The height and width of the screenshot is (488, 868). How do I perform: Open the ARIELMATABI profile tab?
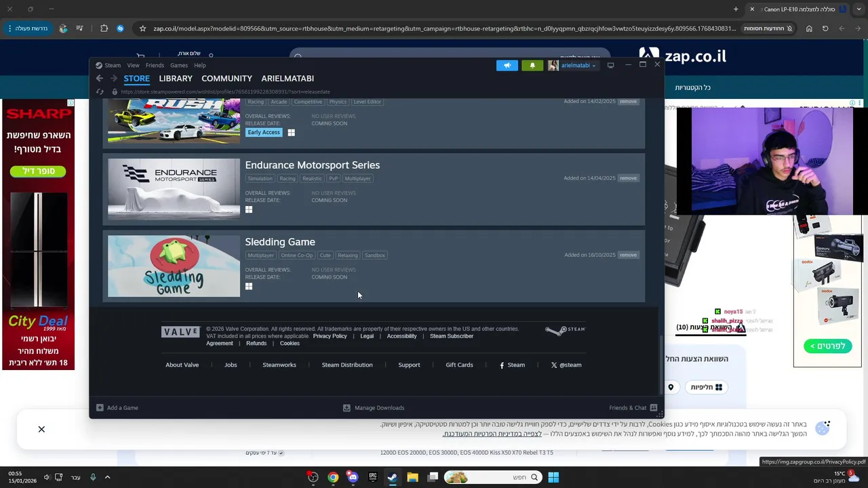pos(288,79)
